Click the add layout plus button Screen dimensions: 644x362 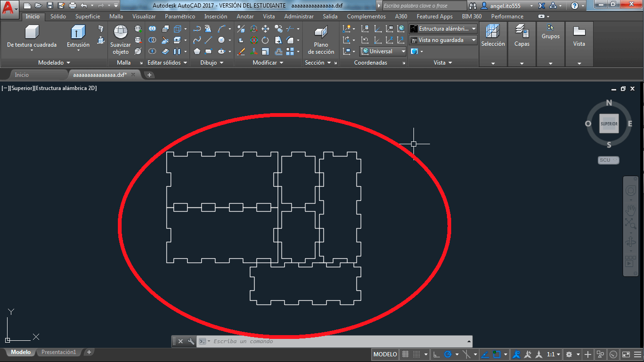89,352
